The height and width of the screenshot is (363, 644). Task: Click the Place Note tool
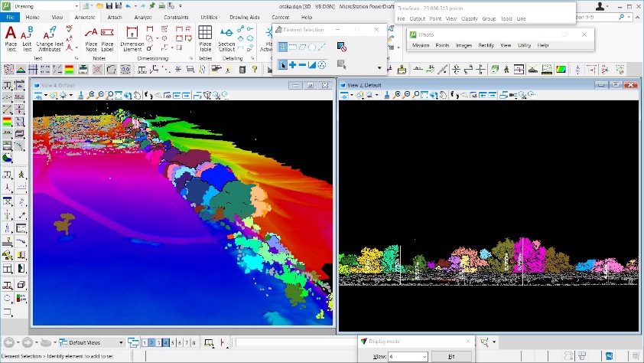click(91, 38)
